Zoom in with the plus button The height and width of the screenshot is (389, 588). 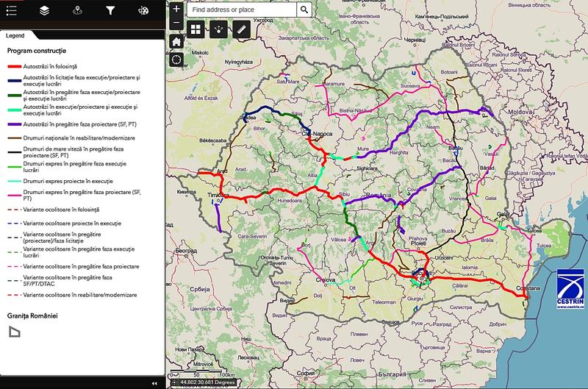click(176, 10)
